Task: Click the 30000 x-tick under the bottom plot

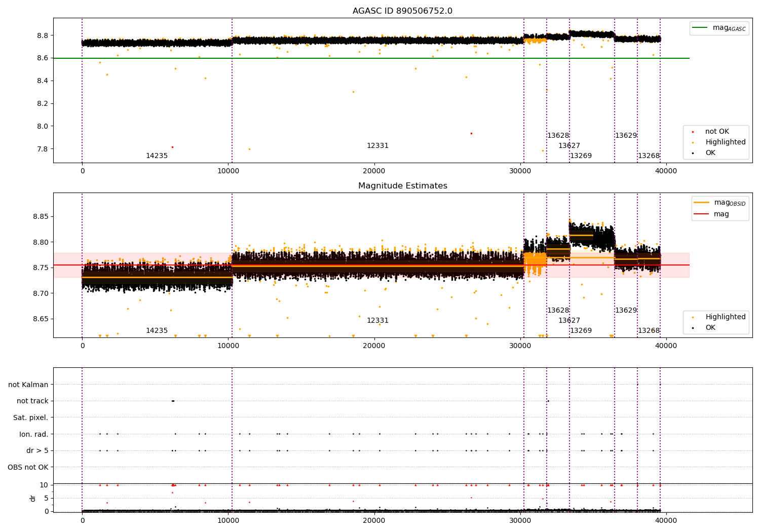Action: click(x=520, y=520)
